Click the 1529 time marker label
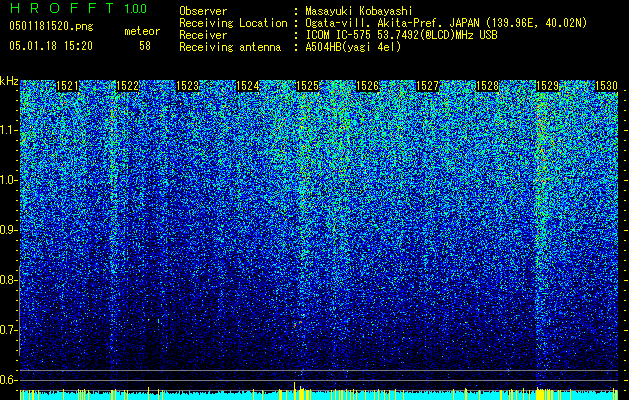Screen dimensions: 629x400 pyautogui.click(x=548, y=86)
